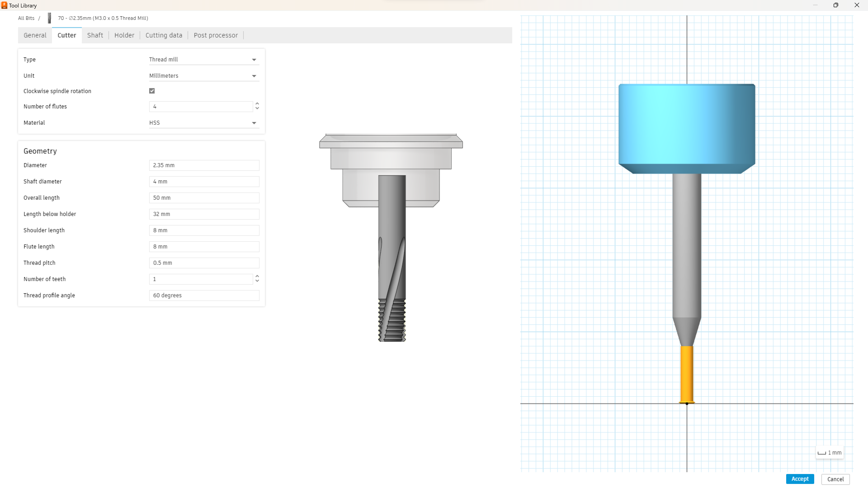
Task: Navigate back via the All Bits breadcrumb
Action: point(26,18)
